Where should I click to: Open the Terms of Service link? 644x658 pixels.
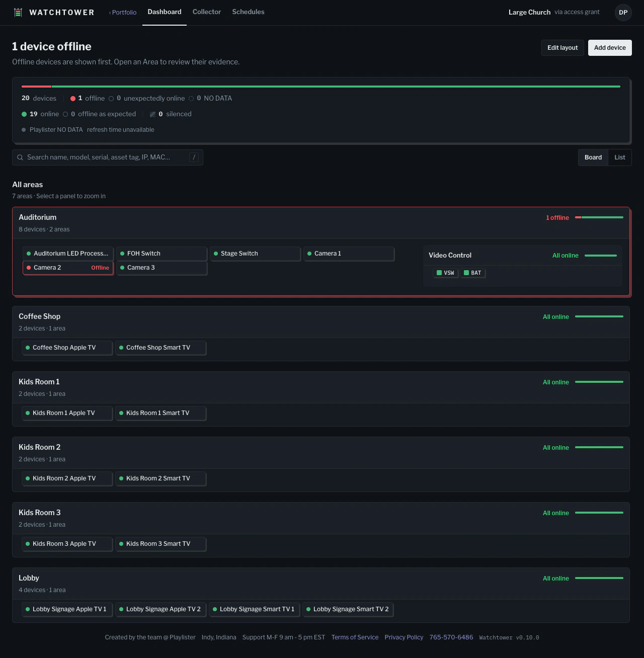tap(355, 637)
